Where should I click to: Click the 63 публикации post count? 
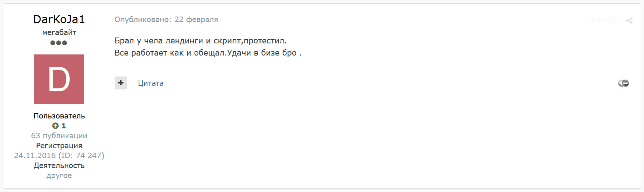59,136
